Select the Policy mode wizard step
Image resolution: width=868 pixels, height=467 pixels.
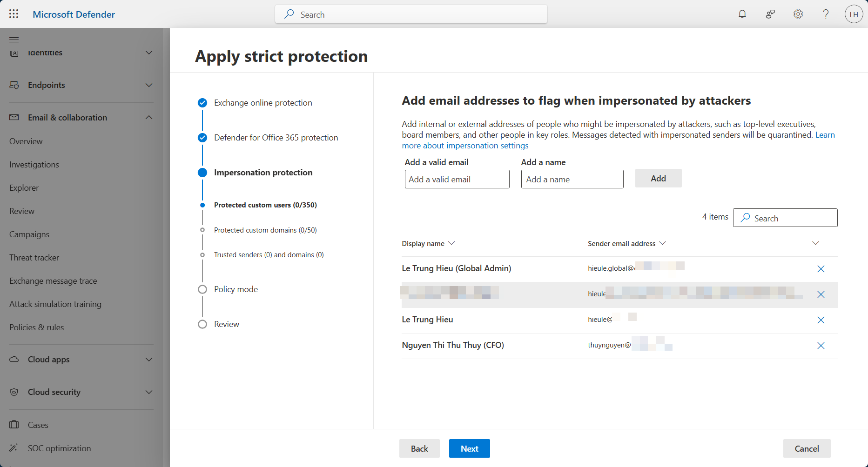click(236, 289)
